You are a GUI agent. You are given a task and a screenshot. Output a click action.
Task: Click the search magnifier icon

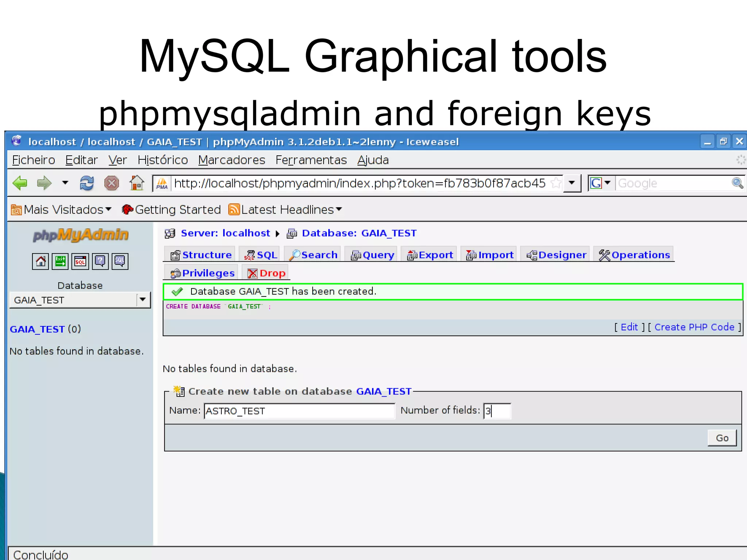coord(737,183)
